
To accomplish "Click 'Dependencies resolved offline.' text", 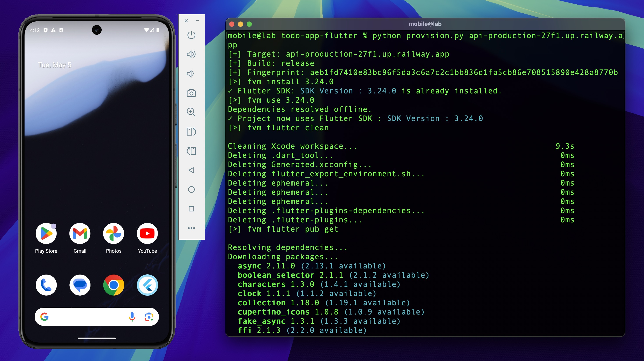I will 300,109.
